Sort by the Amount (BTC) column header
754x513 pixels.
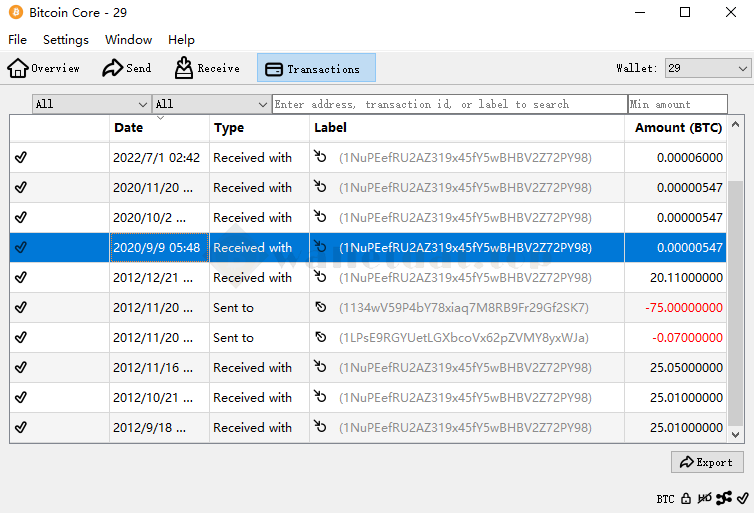678,128
